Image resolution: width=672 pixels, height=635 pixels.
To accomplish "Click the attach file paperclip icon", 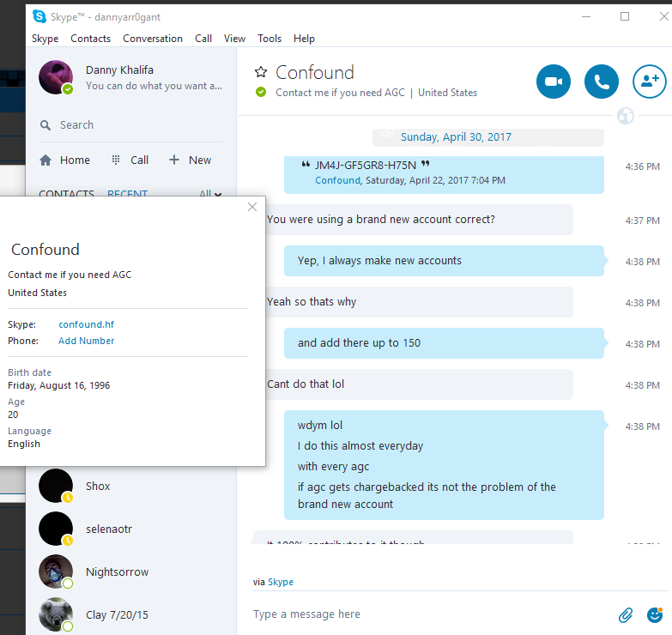I will click(x=626, y=615).
